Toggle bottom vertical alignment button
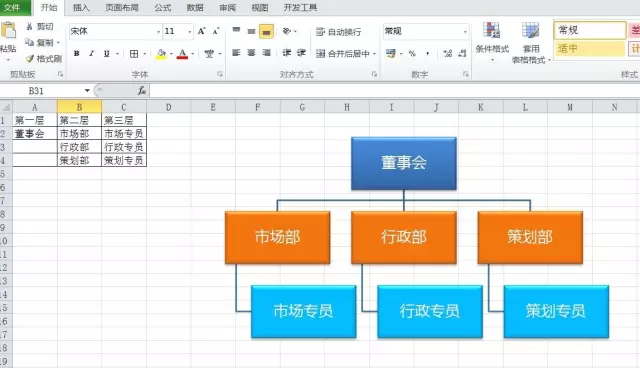640x368 pixels. click(267, 31)
